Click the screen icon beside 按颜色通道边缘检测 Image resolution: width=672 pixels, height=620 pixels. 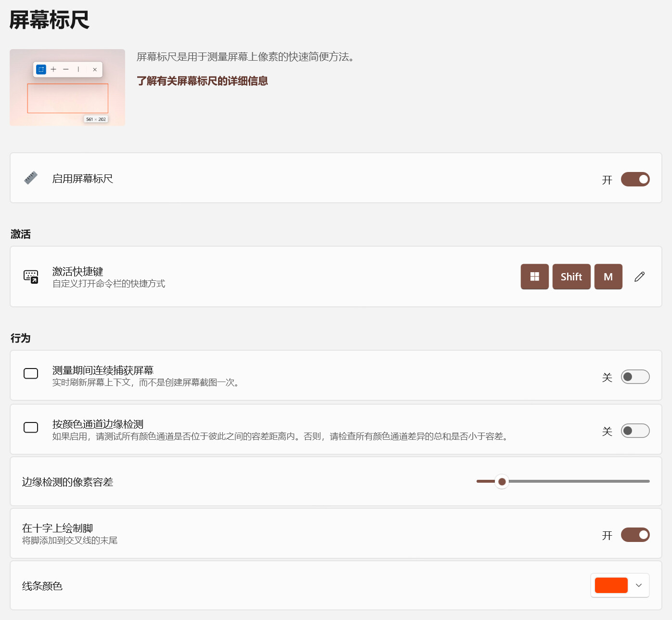click(x=31, y=428)
